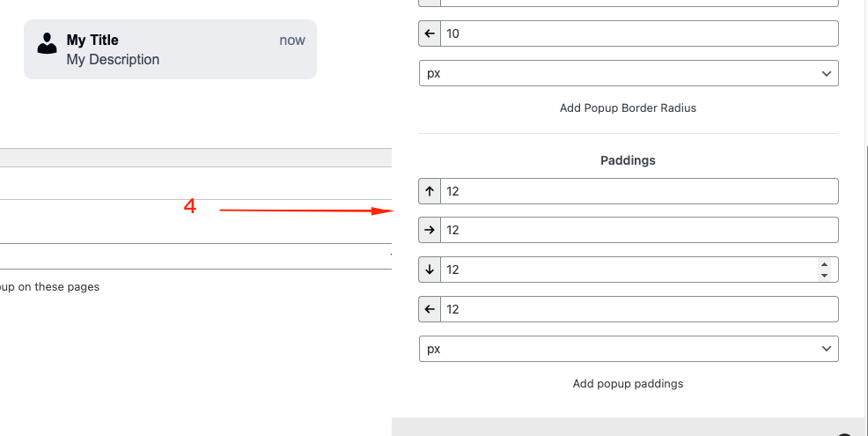This screenshot has width=868, height=436.
Task: Click the user avatar icon in popup preview
Action: tap(48, 43)
